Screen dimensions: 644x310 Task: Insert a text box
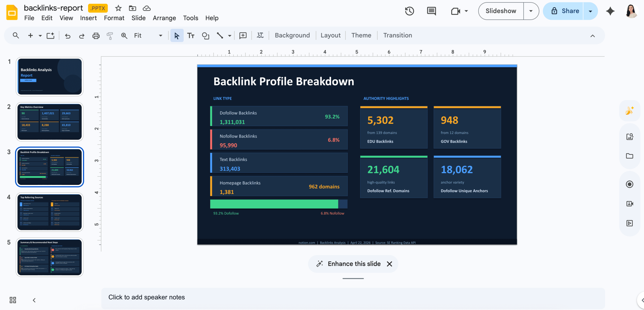click(x=191, y=35)
